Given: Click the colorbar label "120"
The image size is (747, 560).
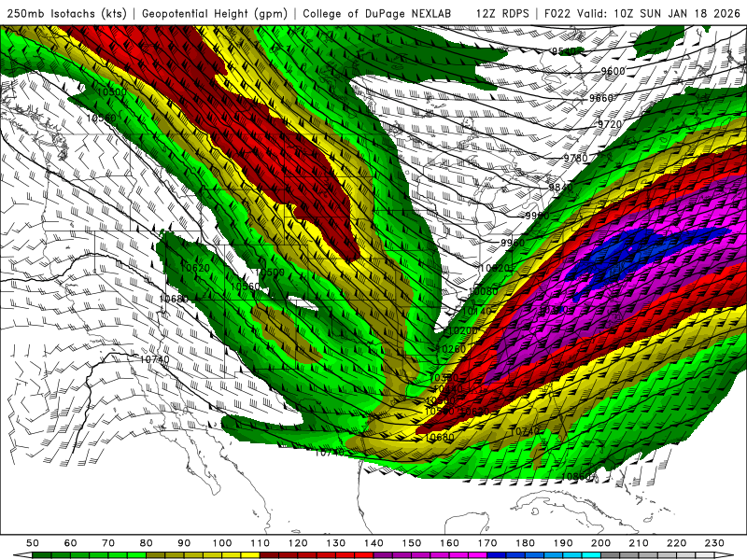Looking at the screenshot, I should (298, 543).
